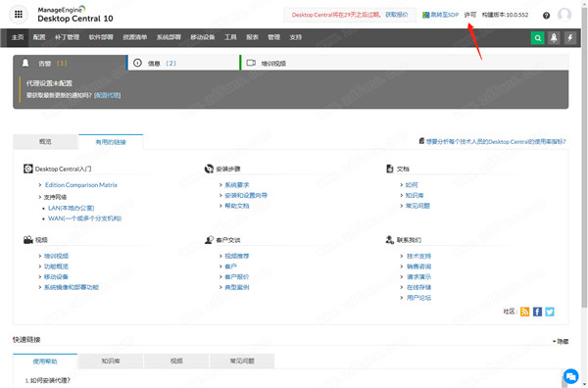This screenshot has width=588, height=388.
Task: Open 请求演示 link
Action: pos(418,277)
